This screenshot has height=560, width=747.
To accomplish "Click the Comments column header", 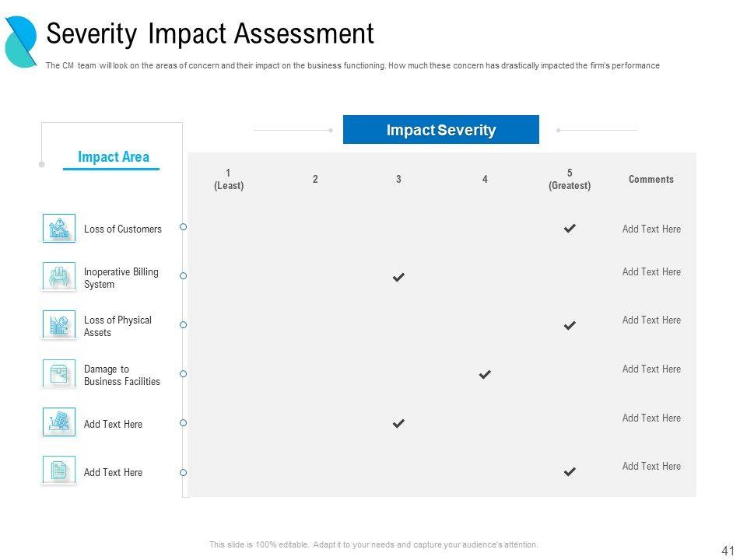I will click(651, 179).
